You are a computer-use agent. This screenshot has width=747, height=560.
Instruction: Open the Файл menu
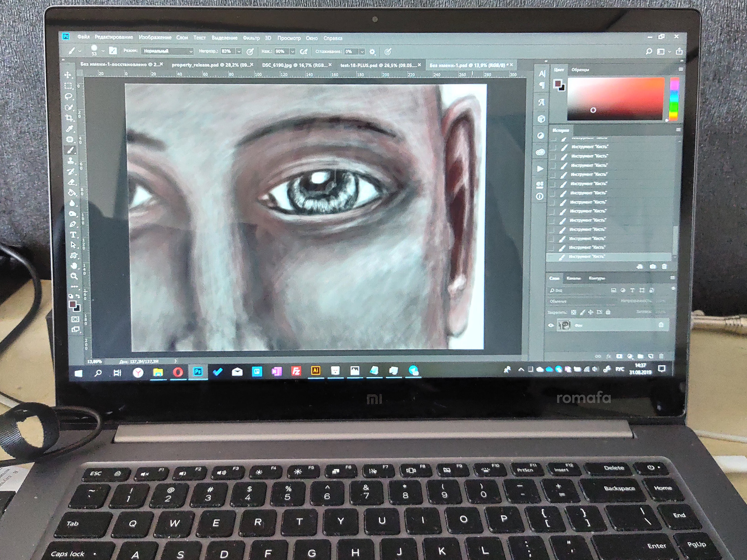point(84,37)
